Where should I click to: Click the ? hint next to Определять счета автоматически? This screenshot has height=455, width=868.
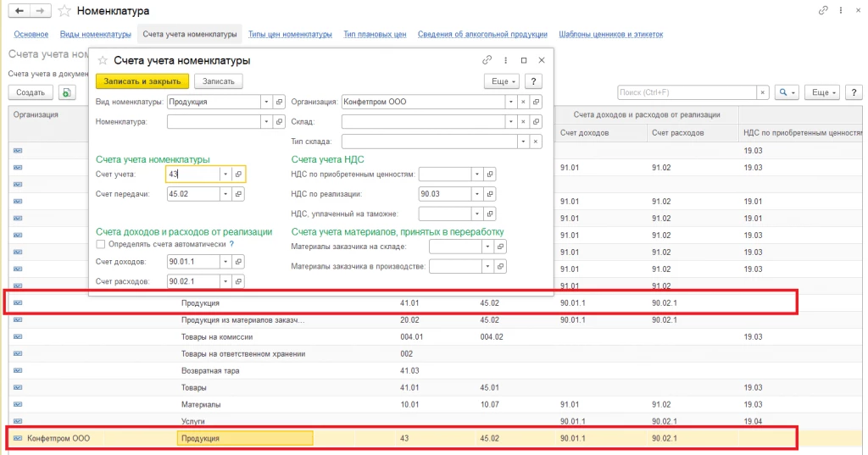click(231, 244)
